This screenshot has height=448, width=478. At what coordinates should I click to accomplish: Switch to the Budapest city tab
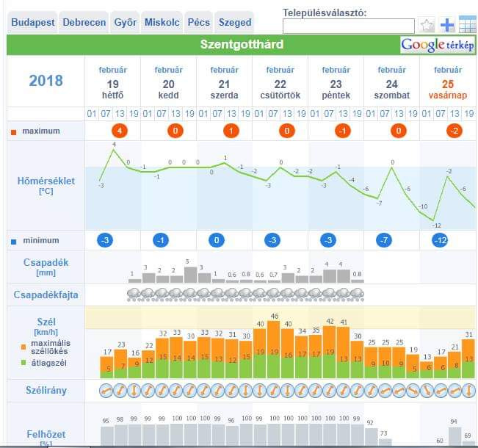pyautogui.click(x=32, y=23)
